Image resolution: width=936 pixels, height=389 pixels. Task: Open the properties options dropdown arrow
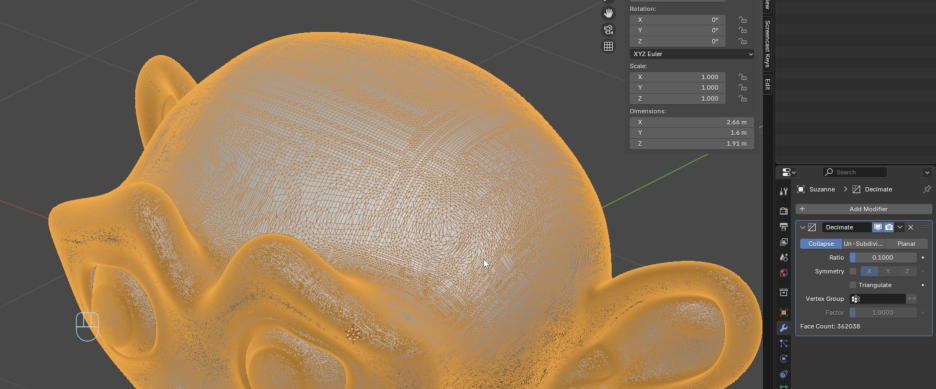click(927, 172)
